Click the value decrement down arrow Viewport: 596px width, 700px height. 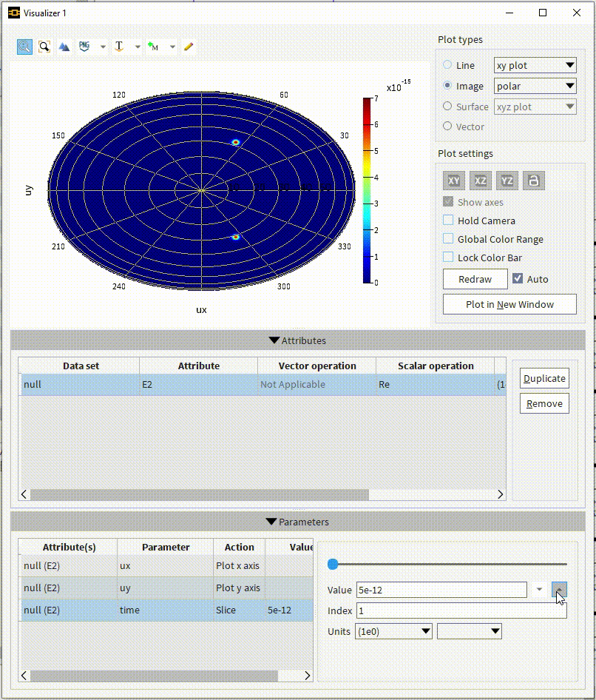click(539, 590)
